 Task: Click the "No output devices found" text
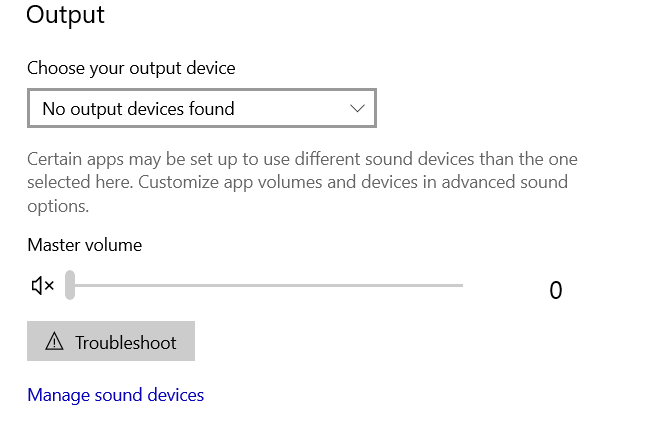pos(138,109)
